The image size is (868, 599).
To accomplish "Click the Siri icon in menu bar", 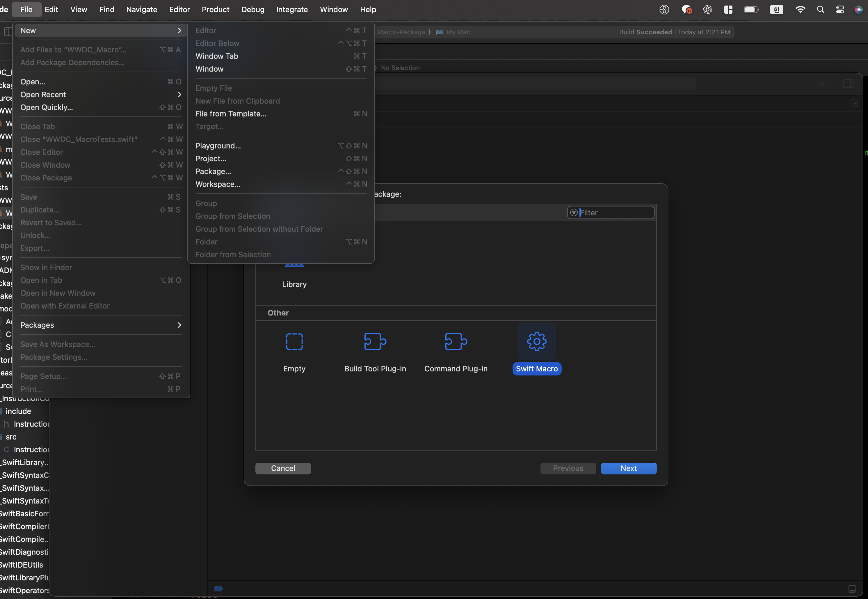I will click(858, 10).
